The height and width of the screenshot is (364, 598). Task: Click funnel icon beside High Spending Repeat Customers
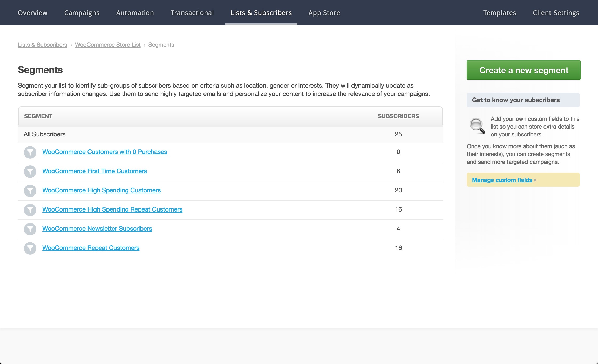(x=30, y=210)
